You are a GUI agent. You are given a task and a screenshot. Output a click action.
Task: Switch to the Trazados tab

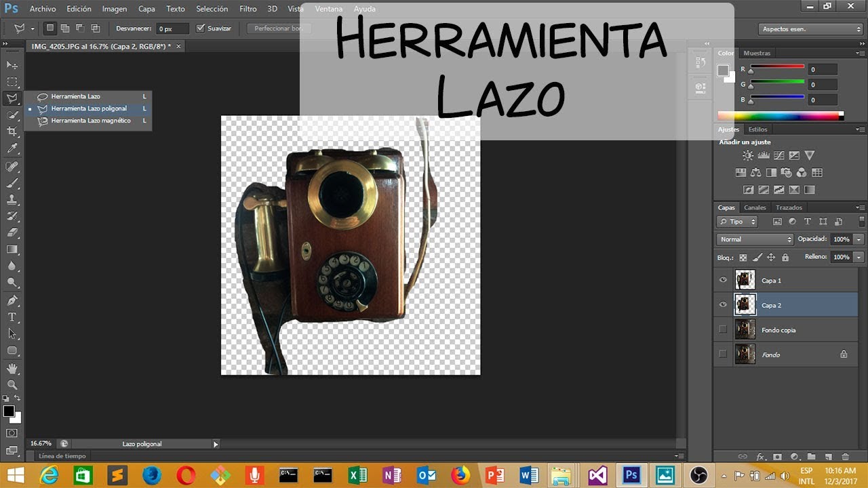(x=789, y=207)
